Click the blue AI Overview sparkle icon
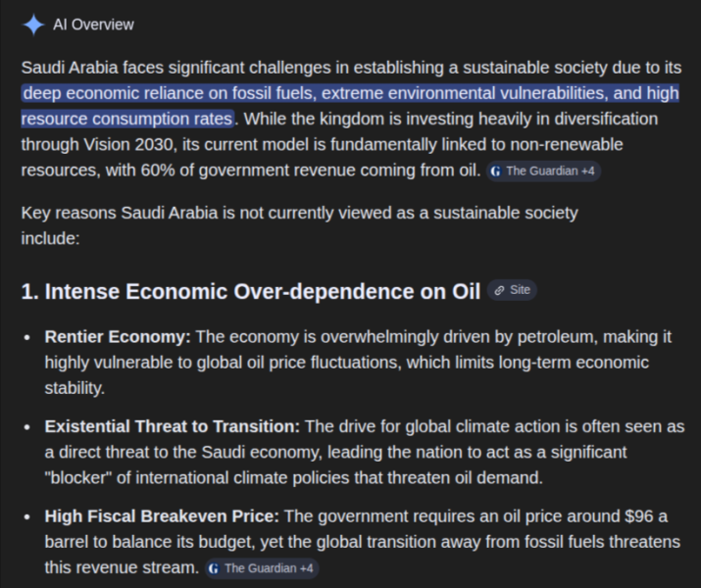Screen dimensions: 701x588 point(33,24)
